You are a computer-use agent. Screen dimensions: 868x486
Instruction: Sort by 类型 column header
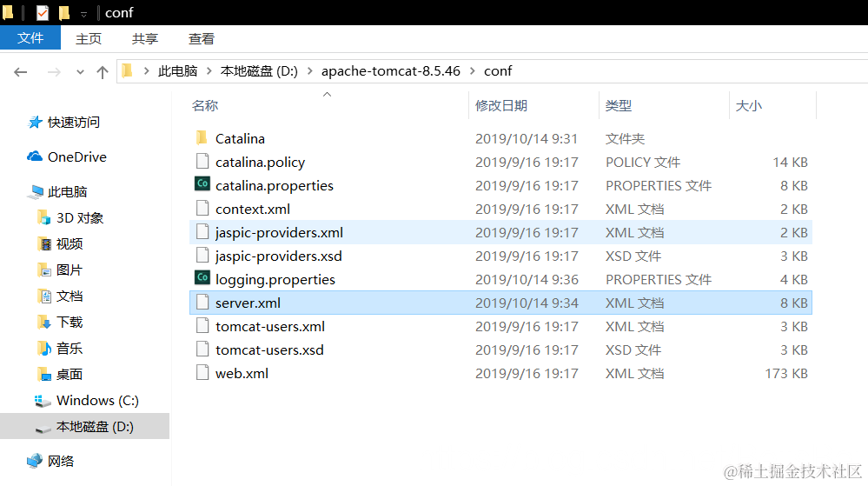click(619, 106)
